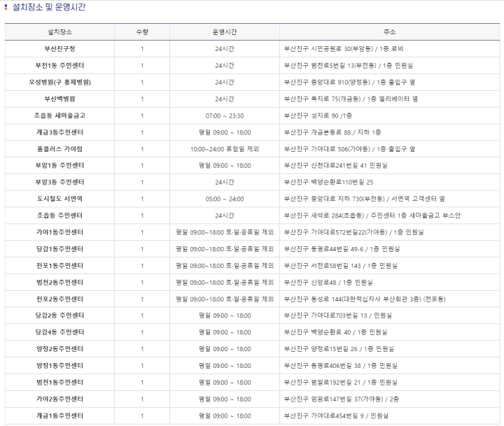Select '초읍동 새마을금고' location cell

pyautogui.click(x=59, y=115)
